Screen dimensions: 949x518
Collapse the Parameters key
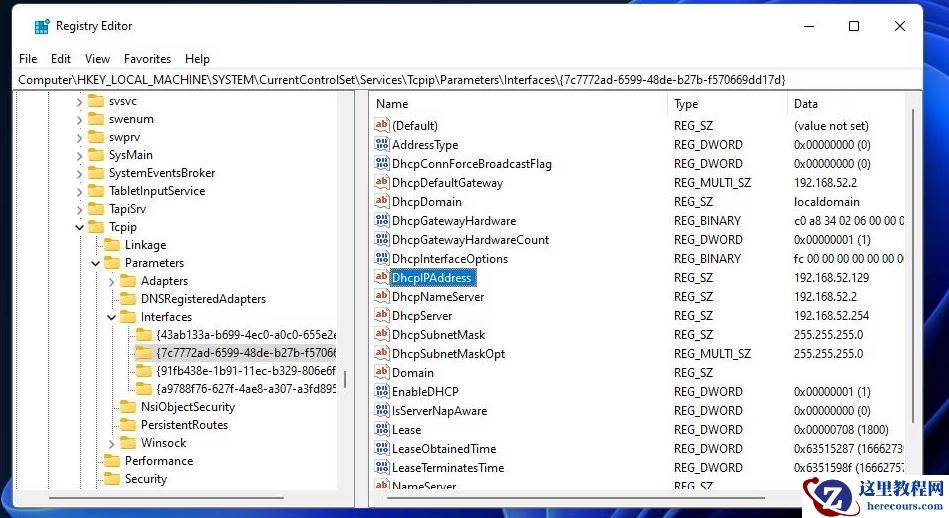pyautogui.click(x=96, y=263)
